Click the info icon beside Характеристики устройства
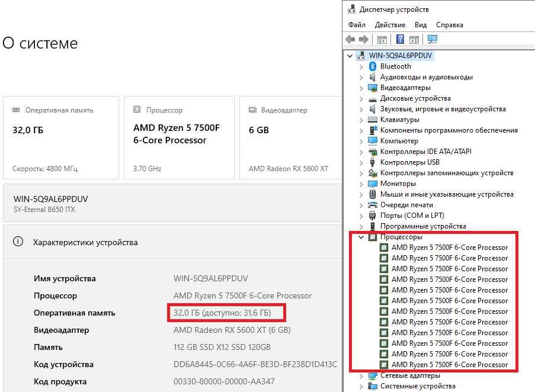The image size is (535, 392). coord(18,242)
